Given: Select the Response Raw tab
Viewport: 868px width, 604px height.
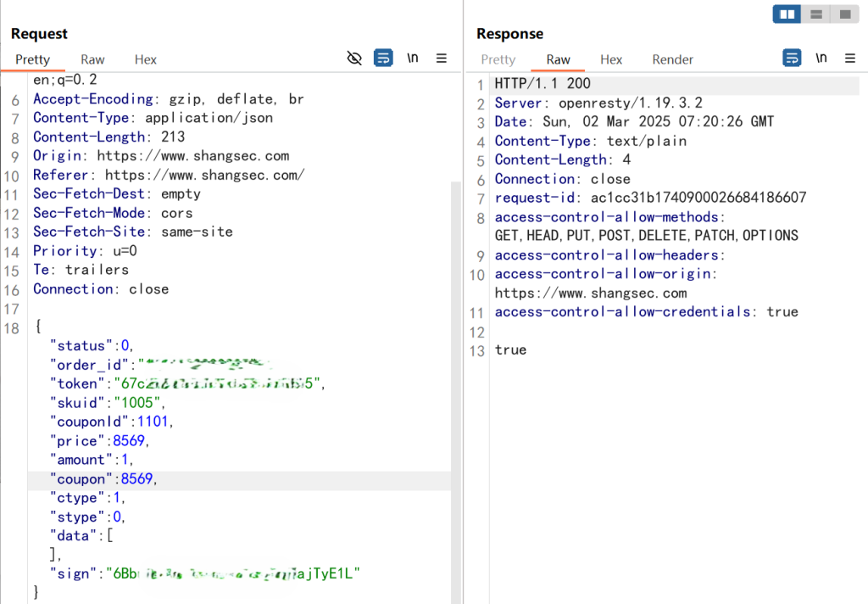Looking at the screenshot, I should [558, 59].
